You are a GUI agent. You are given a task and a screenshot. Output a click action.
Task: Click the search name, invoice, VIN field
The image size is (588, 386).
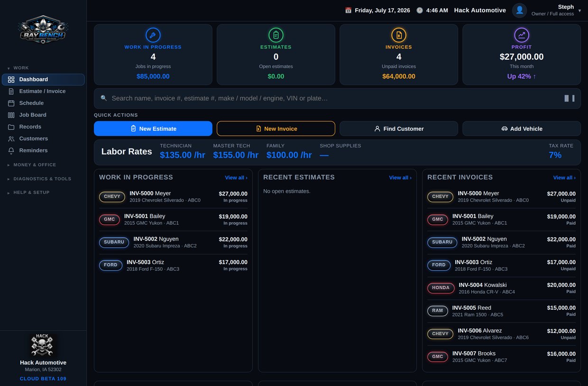337,98
